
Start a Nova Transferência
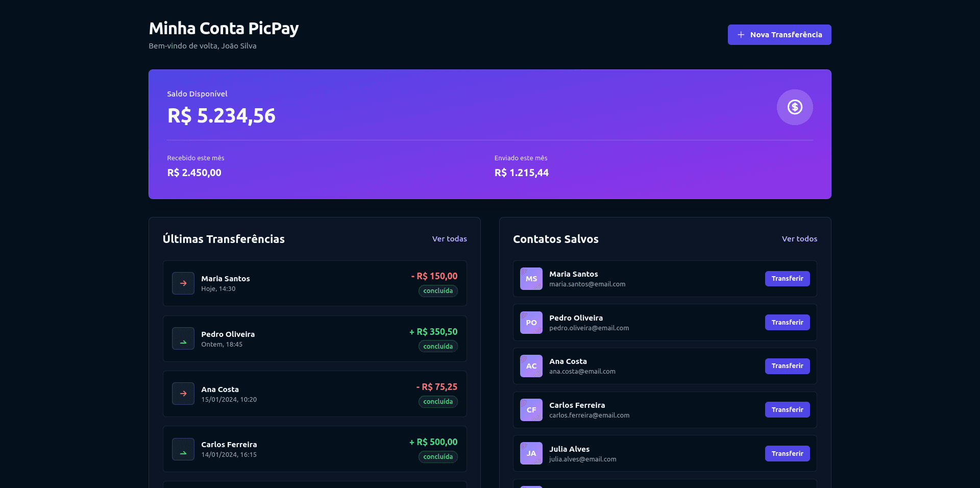pyautogui.click(x=779, y=35)
